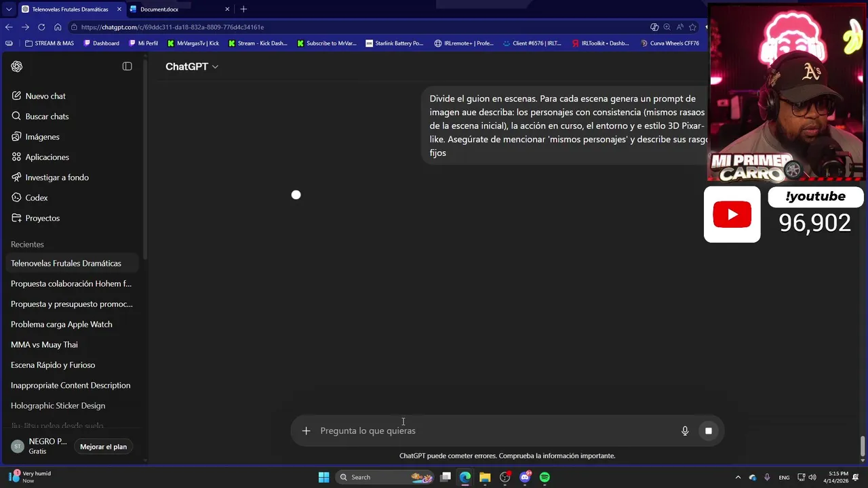
Task: Collapse the Recientes section header
Action: click(27, 244)
